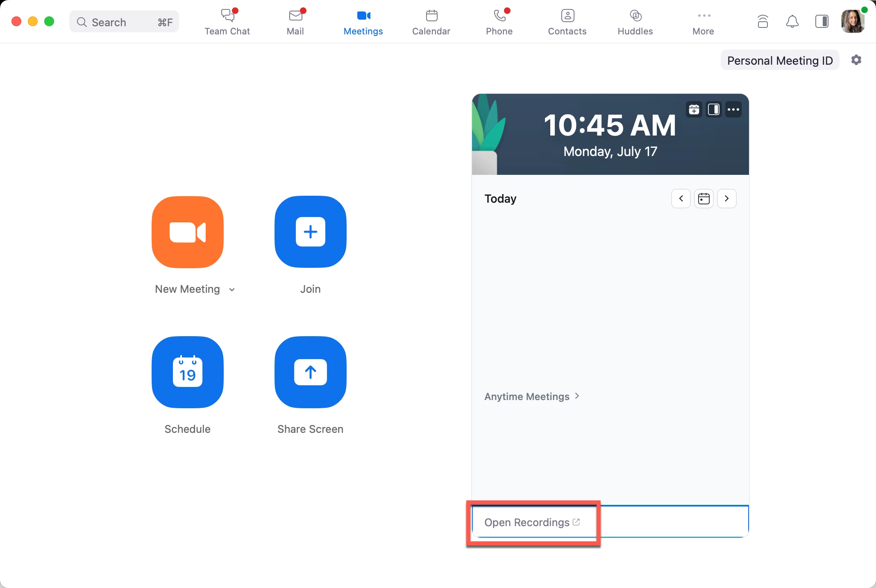876x588 pixels.
Task: Expand New Meeting dropdown arrow
Action: click(x=232, y=289)
